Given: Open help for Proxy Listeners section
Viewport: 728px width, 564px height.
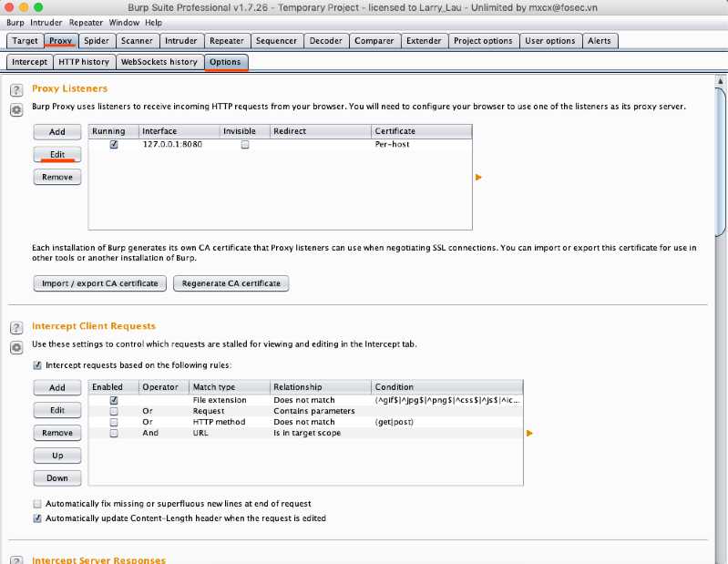Looking at the screenshot, I should coord(16,89).
